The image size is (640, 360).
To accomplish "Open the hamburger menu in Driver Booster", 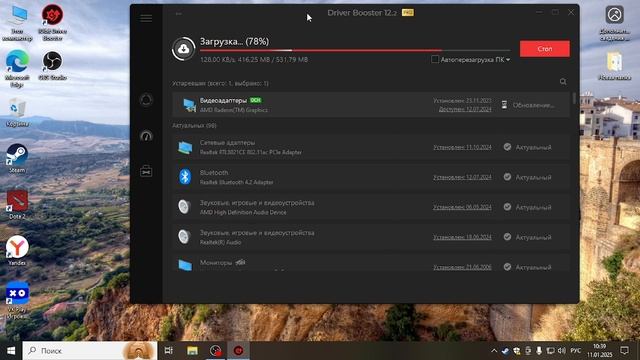I will click(146, 18).
